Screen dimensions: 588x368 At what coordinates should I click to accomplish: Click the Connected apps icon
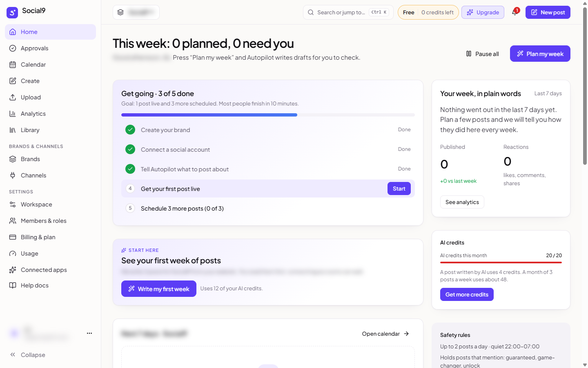point(13,270)
